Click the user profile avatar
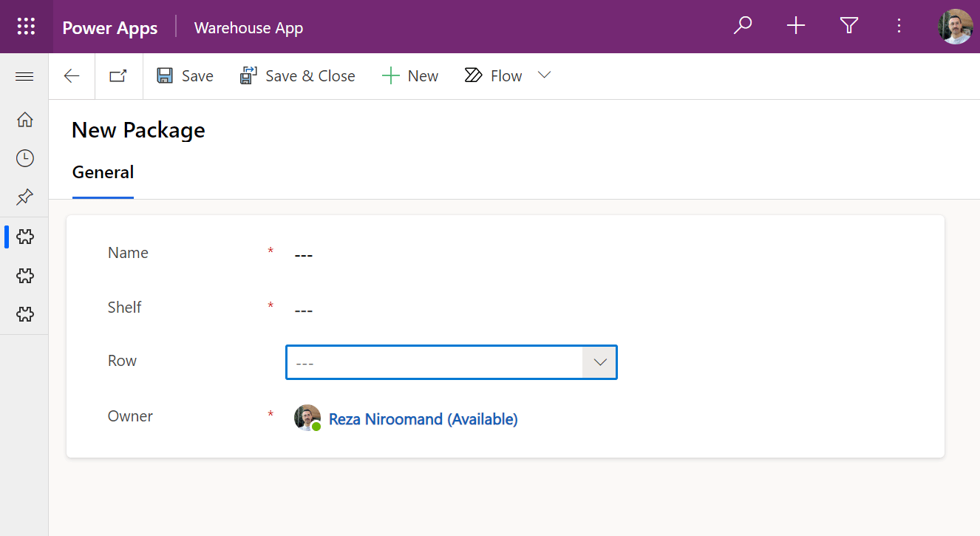The height and width of the screenshot is (536, 980). (x=956, y=27)
